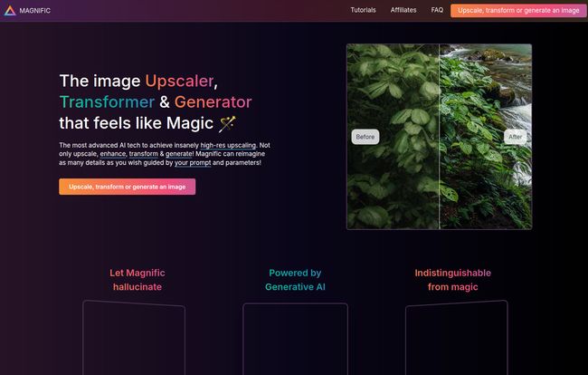Follow the 'high-res upscaling' underlined link
Screen dimensions: 588x375
click(x=228, y=145)
